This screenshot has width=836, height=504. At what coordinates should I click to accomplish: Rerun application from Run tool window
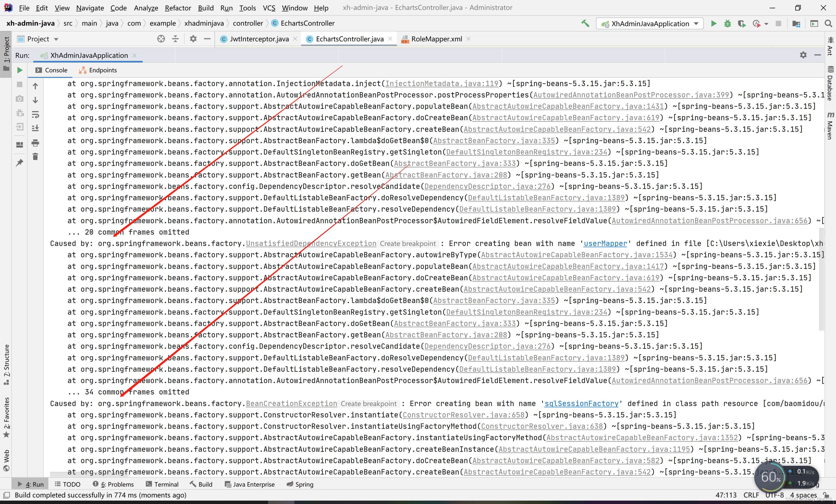click(20, 70)
